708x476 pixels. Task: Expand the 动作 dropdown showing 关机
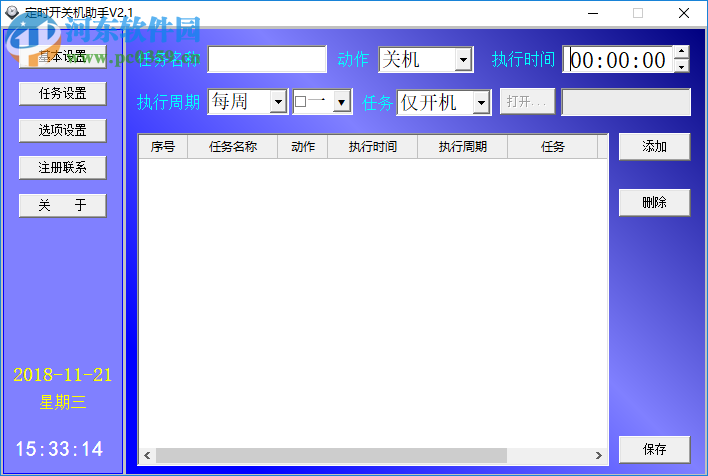463,59
